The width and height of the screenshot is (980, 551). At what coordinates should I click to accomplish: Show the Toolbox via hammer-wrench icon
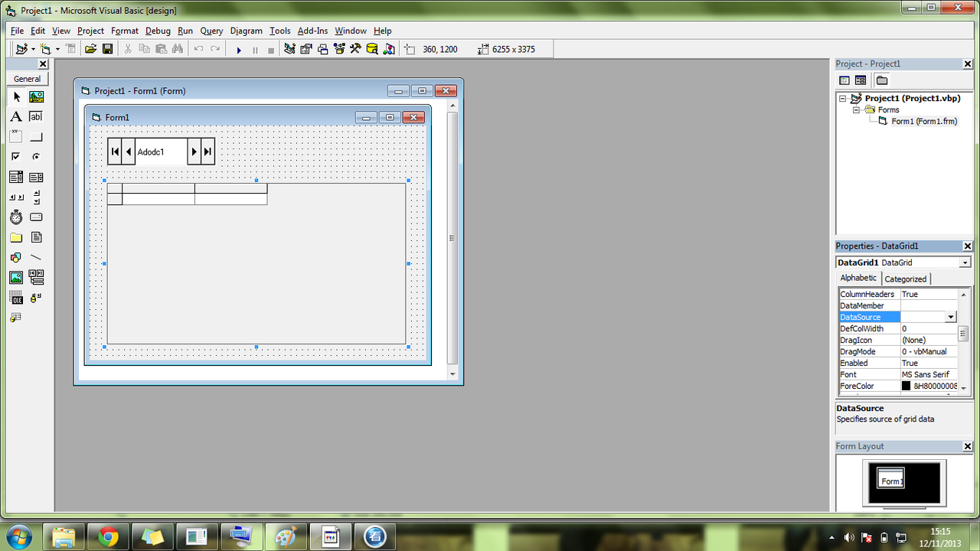click(x=355, y=49)
